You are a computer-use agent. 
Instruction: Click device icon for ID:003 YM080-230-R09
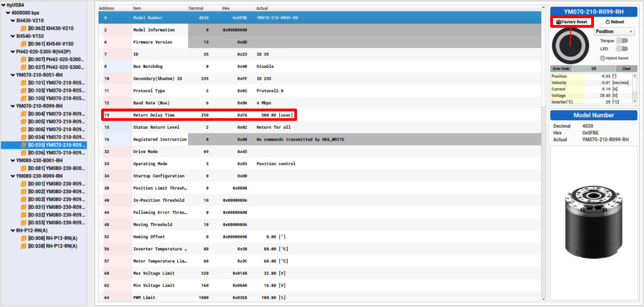coord(24,199)
